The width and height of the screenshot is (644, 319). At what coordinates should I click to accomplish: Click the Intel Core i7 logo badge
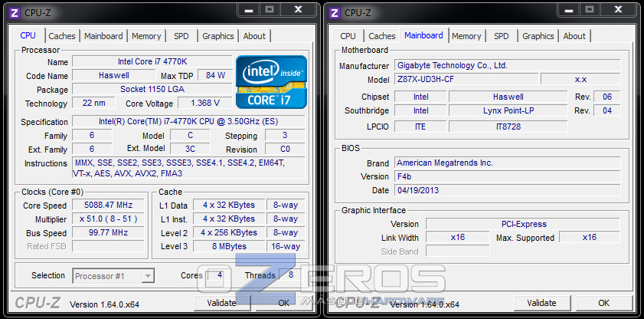pos(271,82)
